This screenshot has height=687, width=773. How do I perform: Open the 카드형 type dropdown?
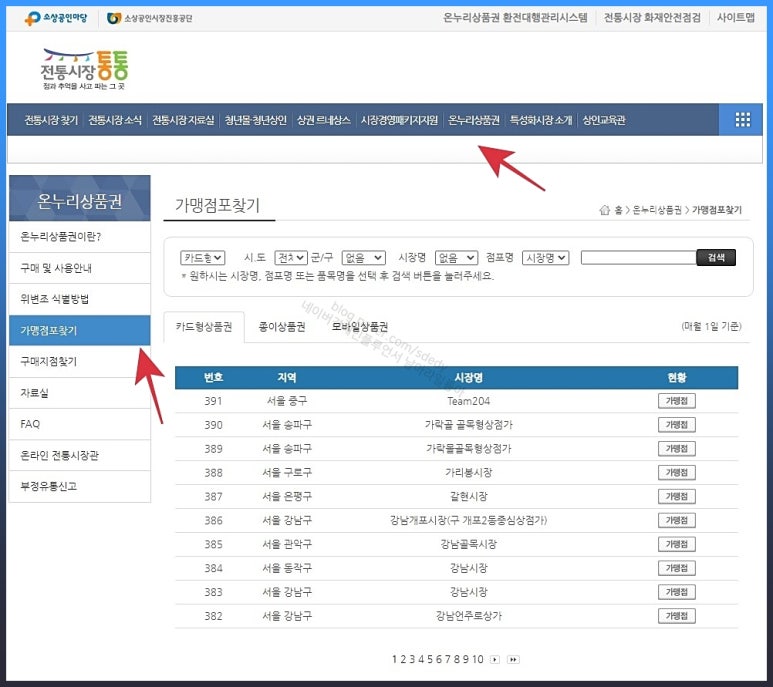203,258
